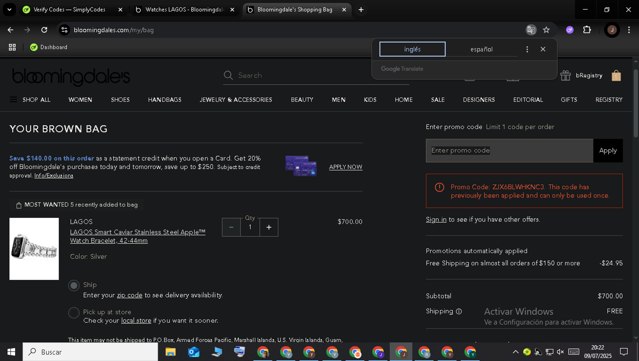639x361 pixels.
Task: Open Outlook from the taskbar
Action: click(194, 352)
